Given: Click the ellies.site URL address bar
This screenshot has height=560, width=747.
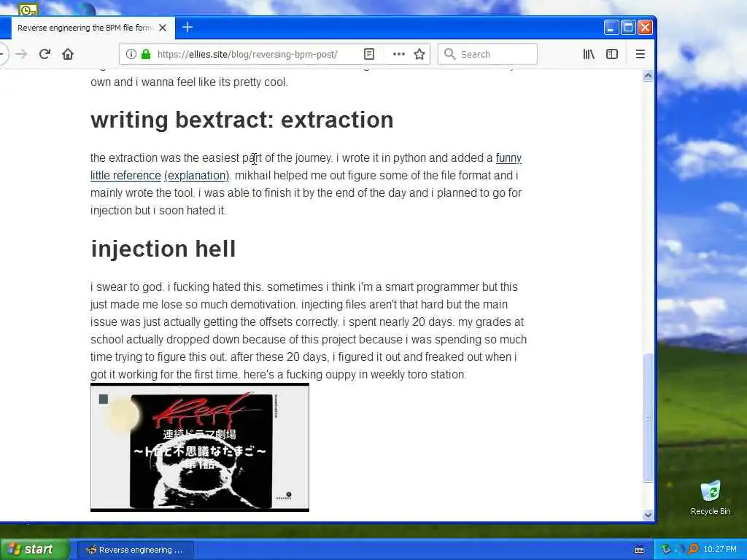Looking at the screenshot, I should (x=247, y=54).
